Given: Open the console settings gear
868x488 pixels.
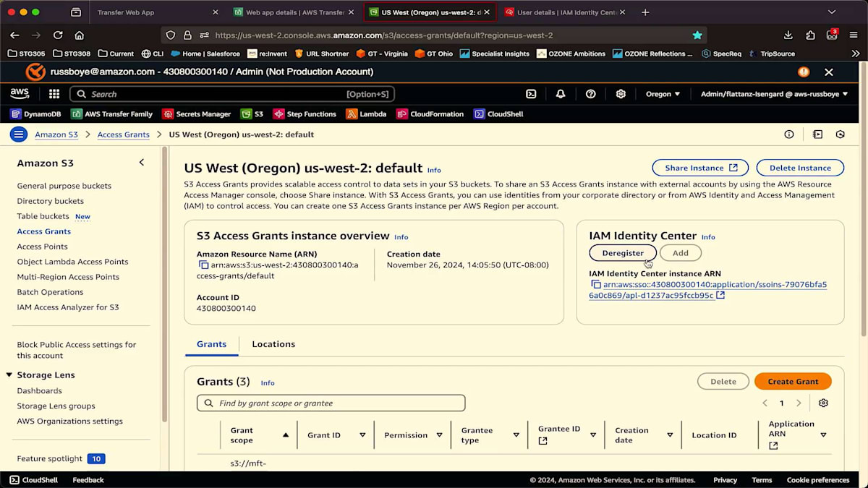Looking at the screenshot, I should (x=621, y=94).
